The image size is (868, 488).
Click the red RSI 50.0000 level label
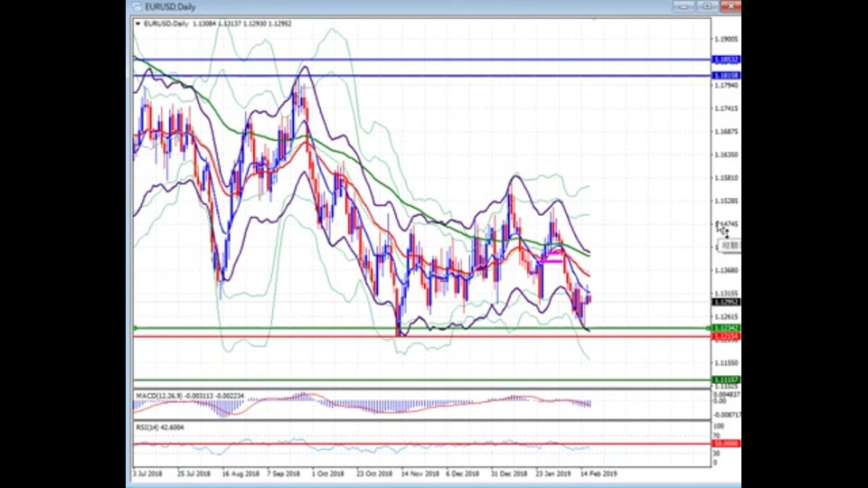pyautogui.click(x=726, y=444)
